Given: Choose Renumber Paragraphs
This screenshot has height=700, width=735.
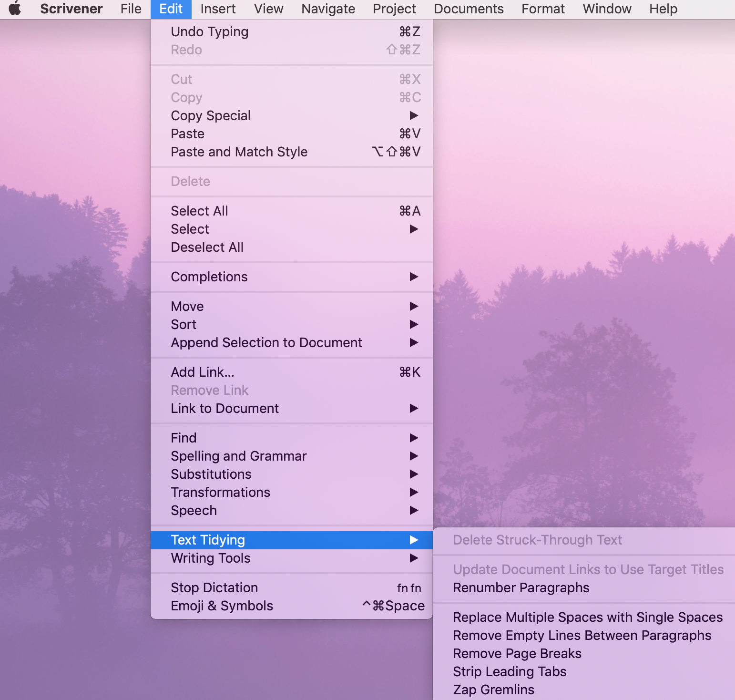Looking at the screenshot, I should click(584, 587).
